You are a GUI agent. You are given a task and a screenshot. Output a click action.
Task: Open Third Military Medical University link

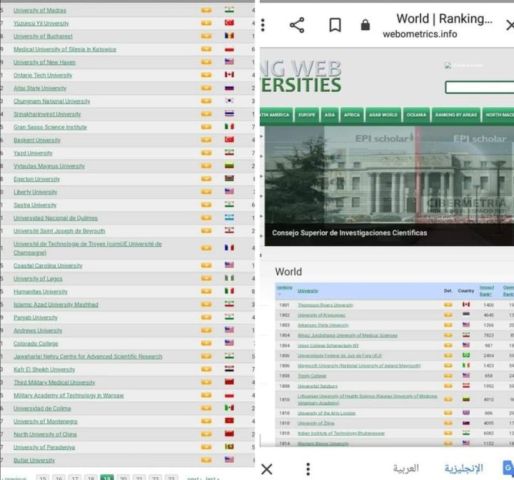pos(54,382)
